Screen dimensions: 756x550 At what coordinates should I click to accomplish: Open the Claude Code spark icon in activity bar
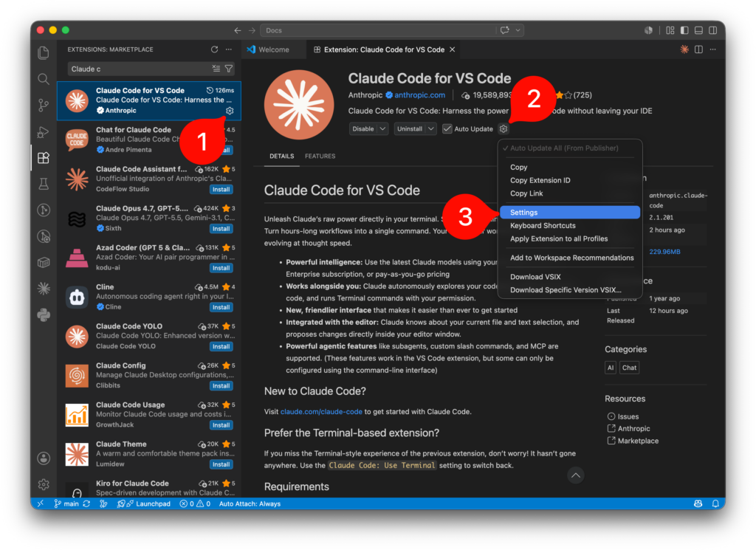44,288
